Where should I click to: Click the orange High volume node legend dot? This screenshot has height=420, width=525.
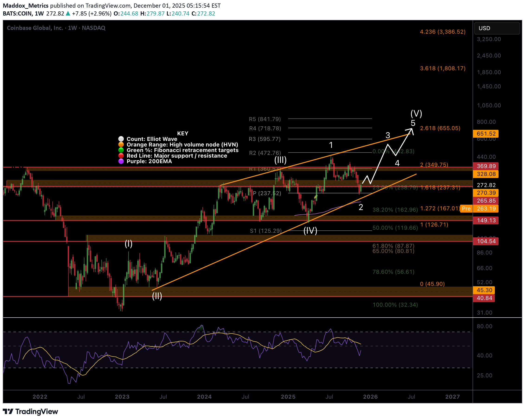tap(121, 145)
